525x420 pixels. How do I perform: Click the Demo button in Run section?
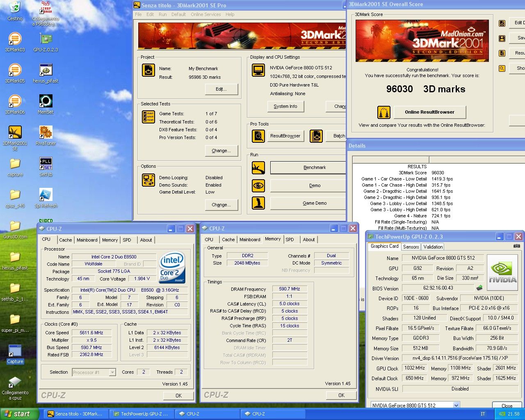coord(308,185)
